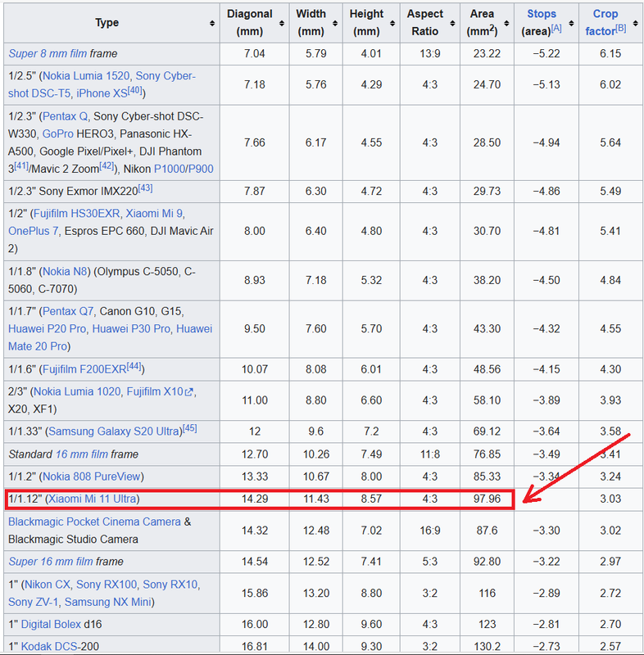
Task: Open GoPro link
Action: [57, 133]
